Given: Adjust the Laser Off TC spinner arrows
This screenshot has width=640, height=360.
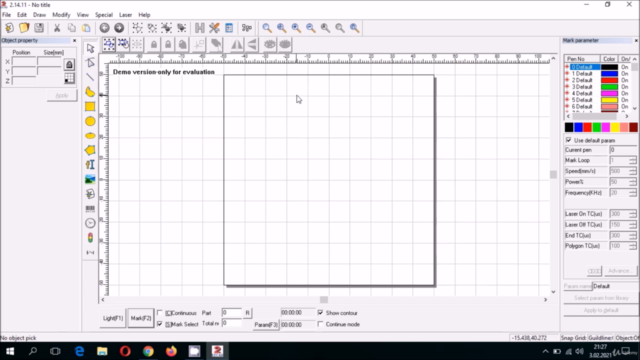Looking at the screenshot, I should tap(632, 225).
